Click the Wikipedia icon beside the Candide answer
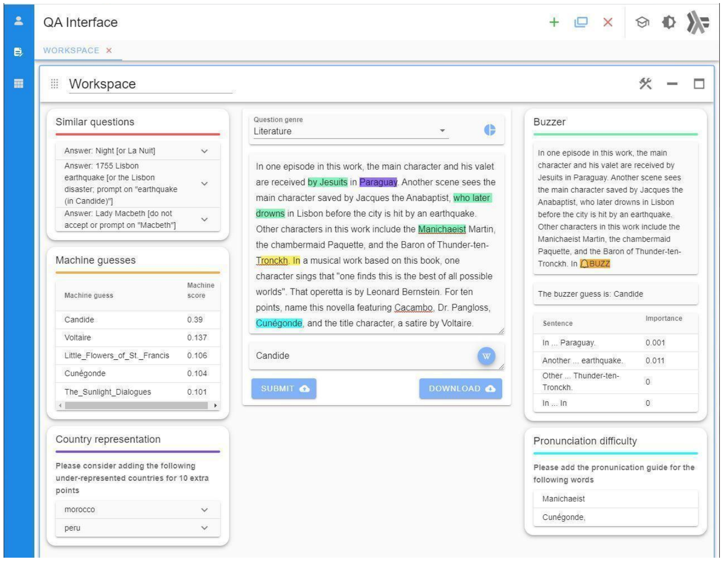The image size is (728, 574). tap(485, 356)
